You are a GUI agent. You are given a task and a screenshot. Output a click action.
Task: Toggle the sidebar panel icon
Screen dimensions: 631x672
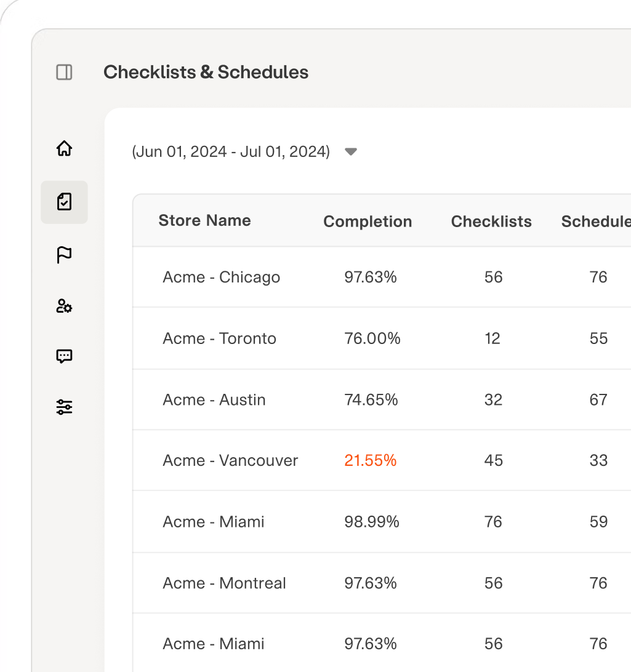pyautogui.click(x=64, y=72)
